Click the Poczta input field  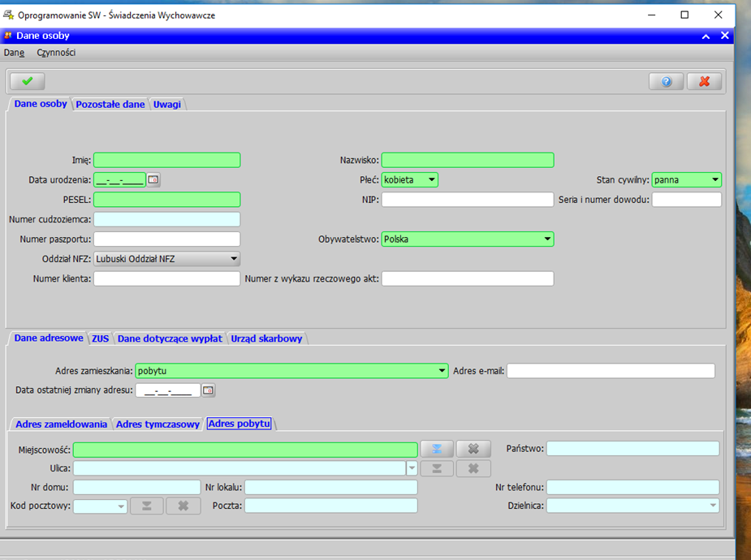(x=331, y=506)
